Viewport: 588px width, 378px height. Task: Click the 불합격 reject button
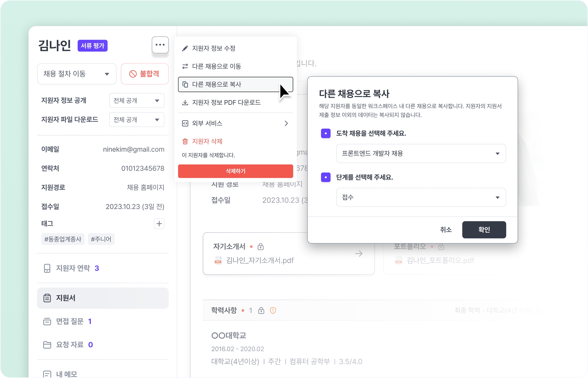tap(144, 74)
